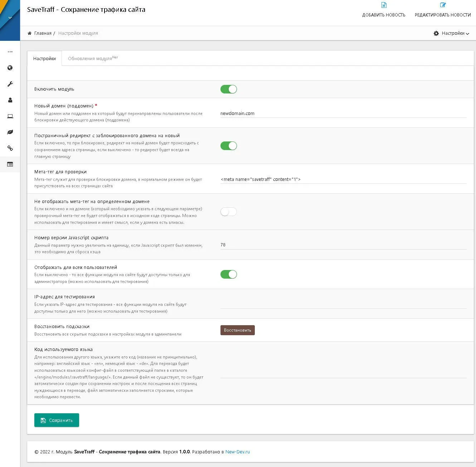Click the gear icon next to Настройки

[436, 33]
